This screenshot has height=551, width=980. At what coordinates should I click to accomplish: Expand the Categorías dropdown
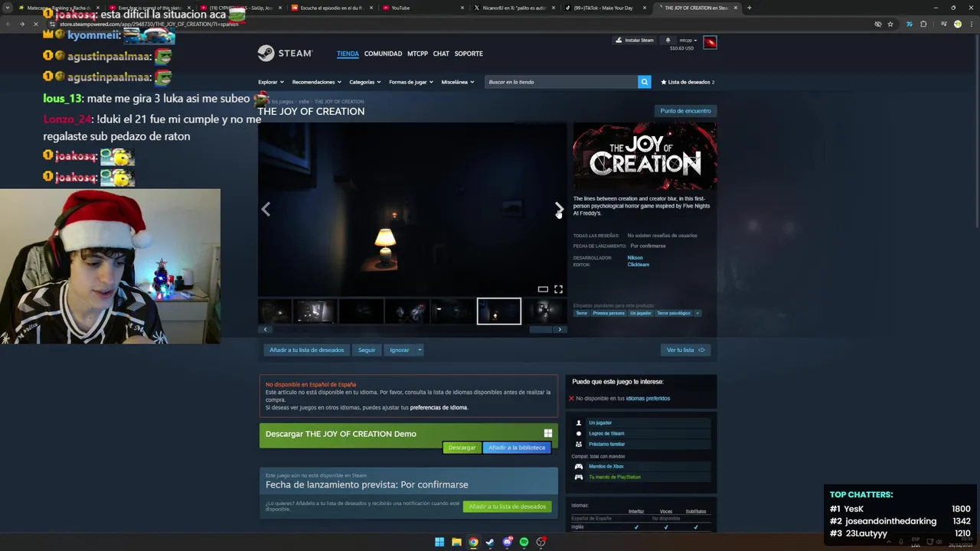click(365, 82)
